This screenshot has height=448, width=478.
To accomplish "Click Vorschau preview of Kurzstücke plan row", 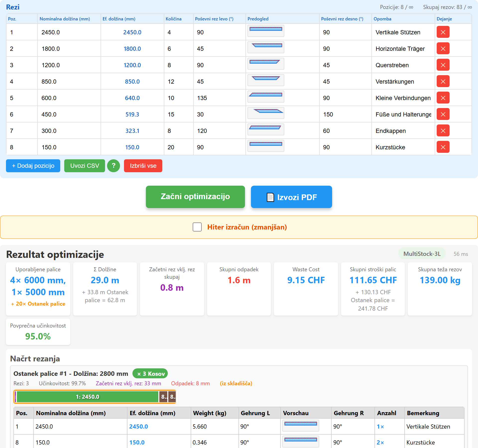I will [x=300, y=442].
